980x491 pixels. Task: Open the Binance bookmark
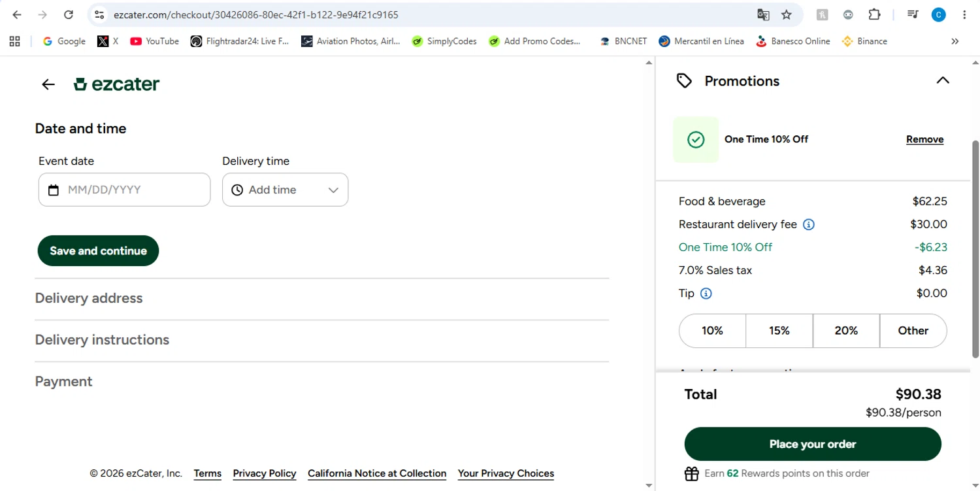pos(864,41)
